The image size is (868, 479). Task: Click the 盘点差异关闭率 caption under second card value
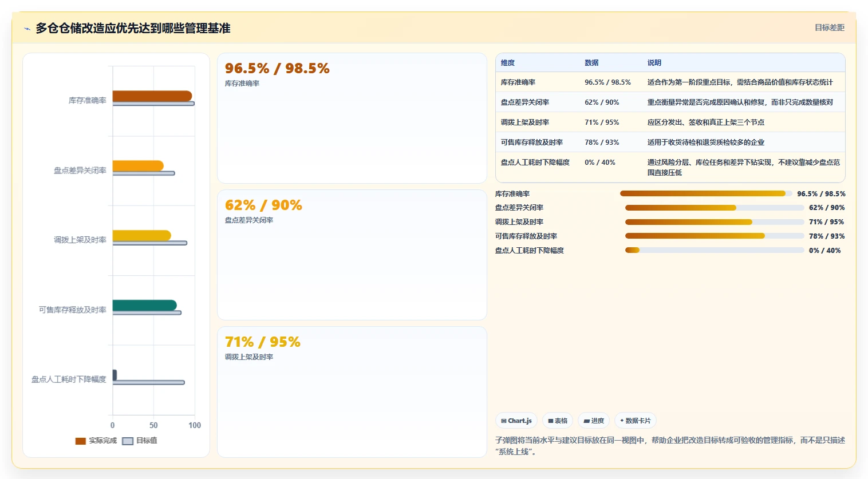coord(249,220)
